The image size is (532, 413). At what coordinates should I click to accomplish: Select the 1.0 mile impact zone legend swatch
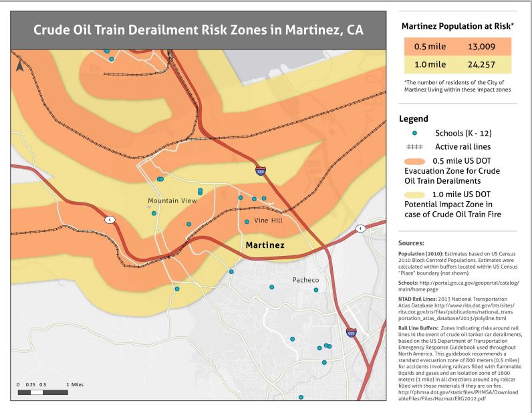(x=414, y=194)
